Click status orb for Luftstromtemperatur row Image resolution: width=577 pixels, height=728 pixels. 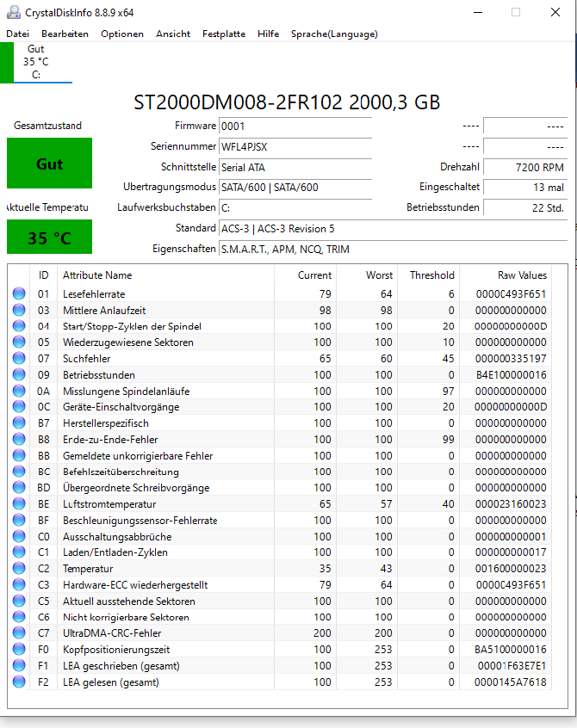point(19,503)
